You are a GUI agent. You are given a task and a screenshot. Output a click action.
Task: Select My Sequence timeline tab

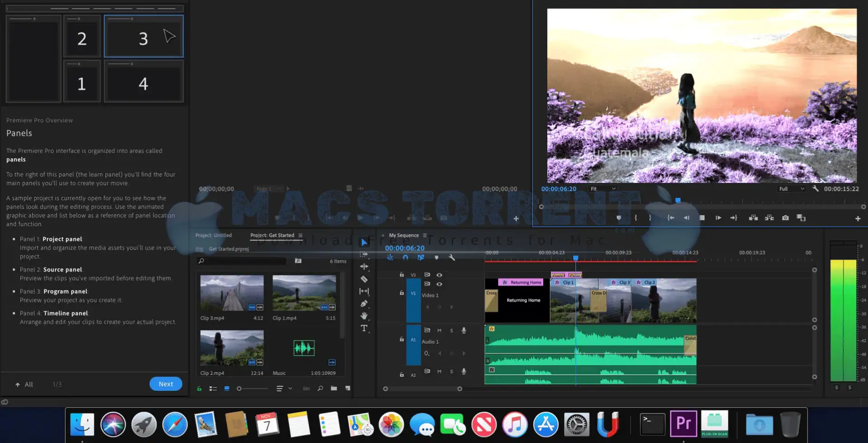point(404,235)
